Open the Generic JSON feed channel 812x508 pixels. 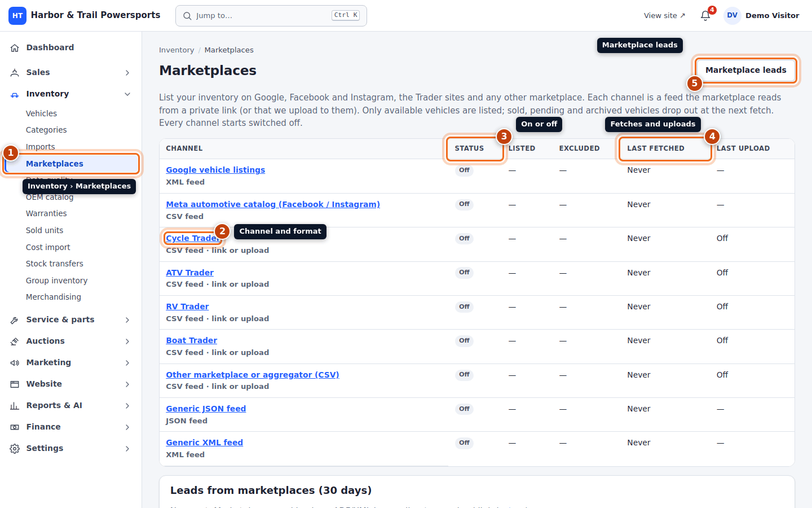coord(206,409)
